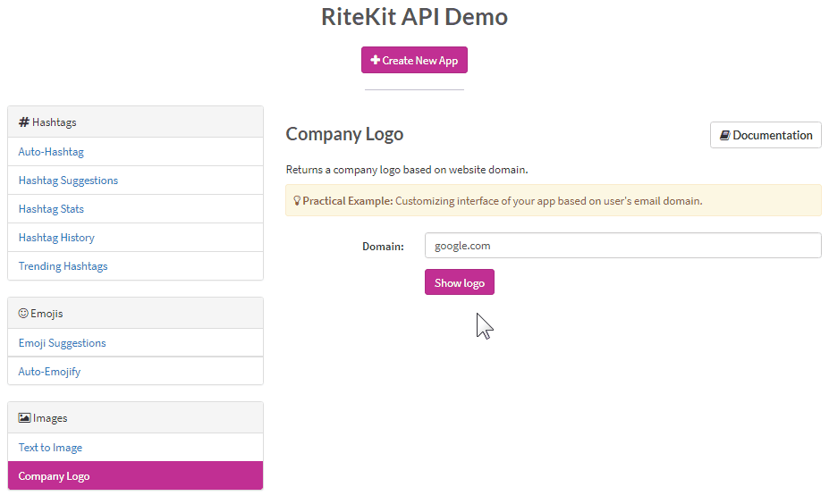Image resolution: width=829 pixels, height=504 pixels.
Task: Click the lightbulb icon in Practical Example
Action: pos(297,201)
